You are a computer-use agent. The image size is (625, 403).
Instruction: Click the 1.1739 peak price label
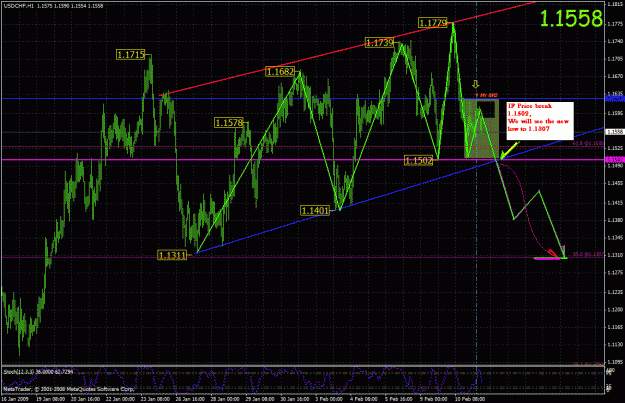379,43
